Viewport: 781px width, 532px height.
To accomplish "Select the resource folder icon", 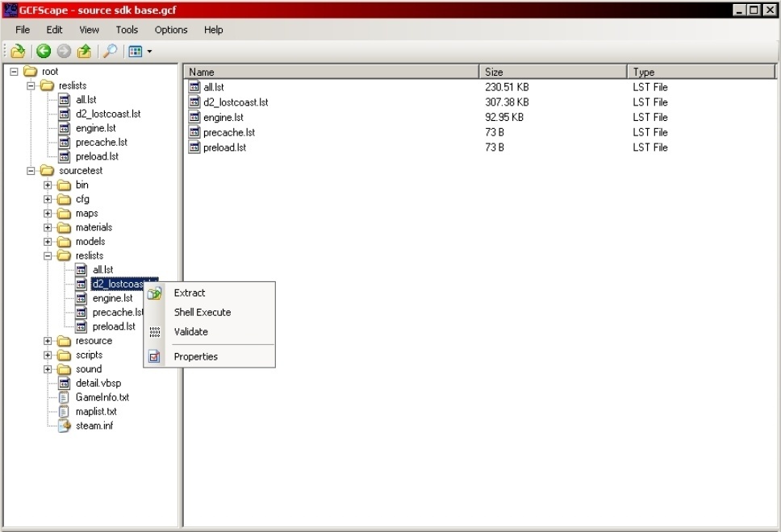I will coord(65,341).
